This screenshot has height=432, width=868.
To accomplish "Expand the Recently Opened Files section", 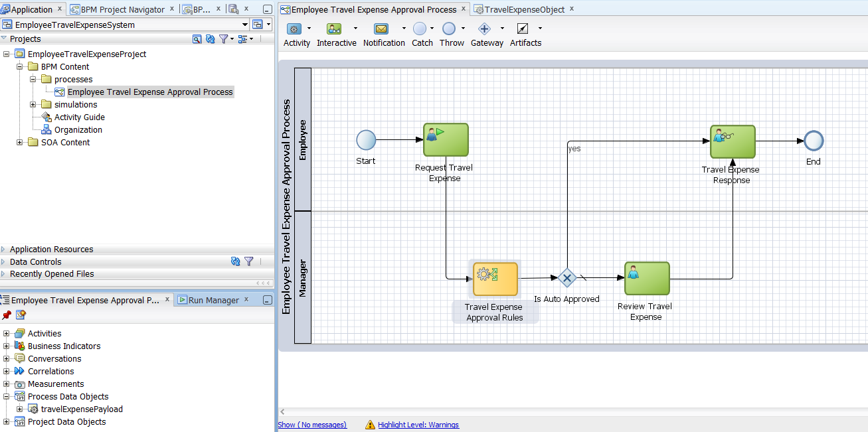I will coord(4,274).
